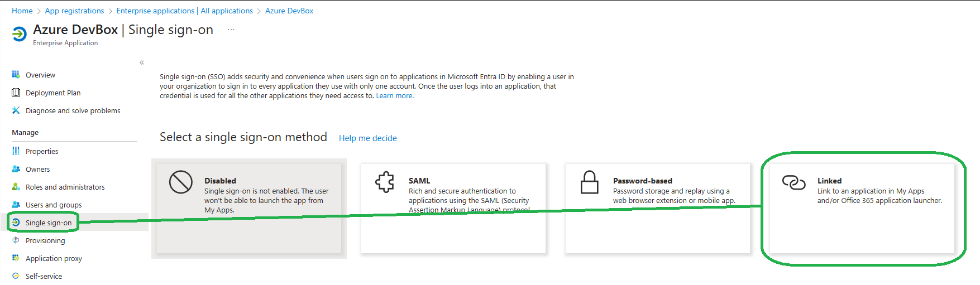Click the Disabled prohibited circle icon
980x285 pixels.
point(181,182)
